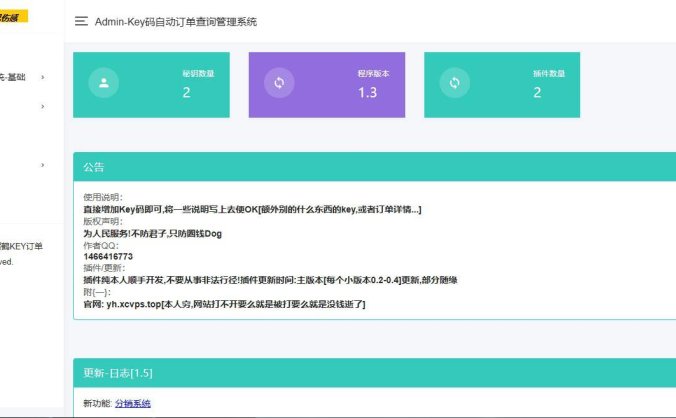This screenshot has width=676, height=418.
Task: Click the official site yh.xcvps.top line
Action: (224, 304)
